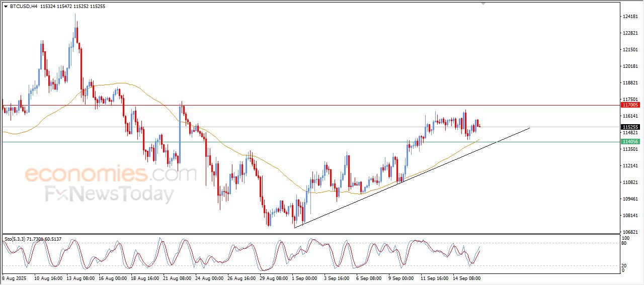Click the gray 115255 current price label
644x285 pixels.
630,127
